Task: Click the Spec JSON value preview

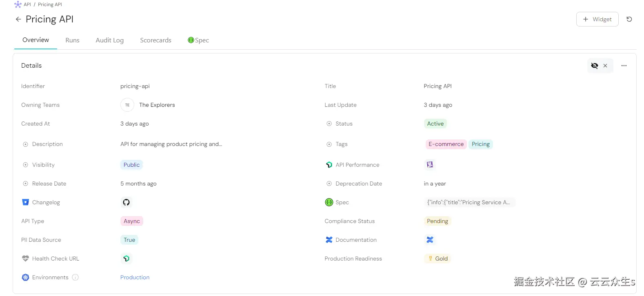Action: (x=468, y=202)
